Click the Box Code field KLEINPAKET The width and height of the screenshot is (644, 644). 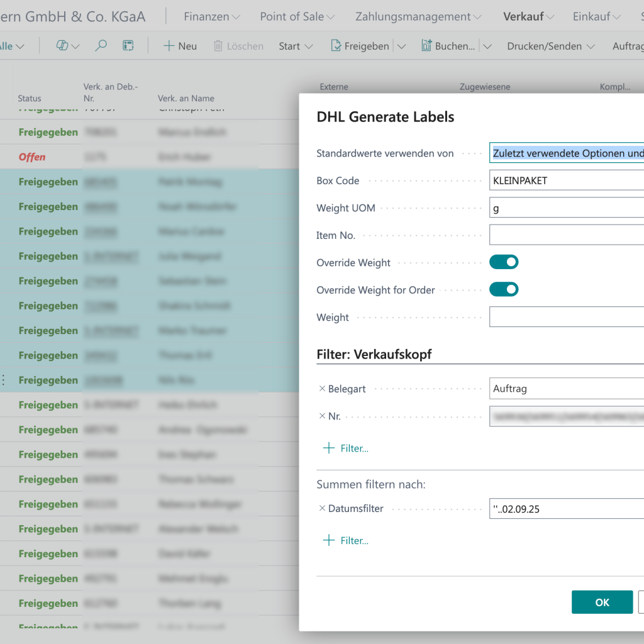[567, 180]
